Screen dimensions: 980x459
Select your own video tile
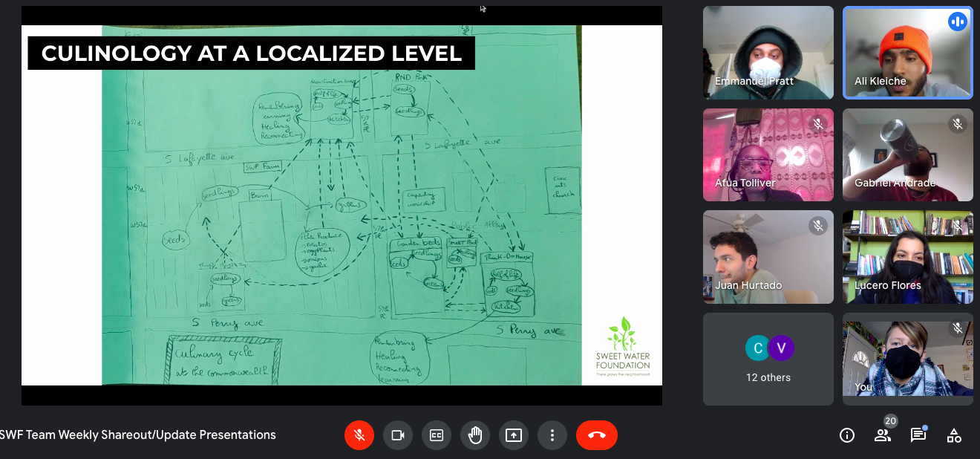(908, 359)
